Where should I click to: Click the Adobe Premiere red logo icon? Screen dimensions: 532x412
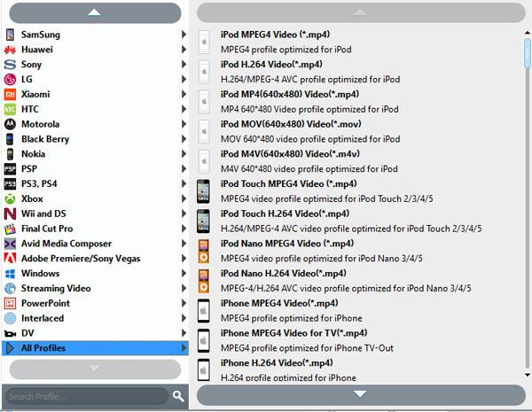click(10, 259)
